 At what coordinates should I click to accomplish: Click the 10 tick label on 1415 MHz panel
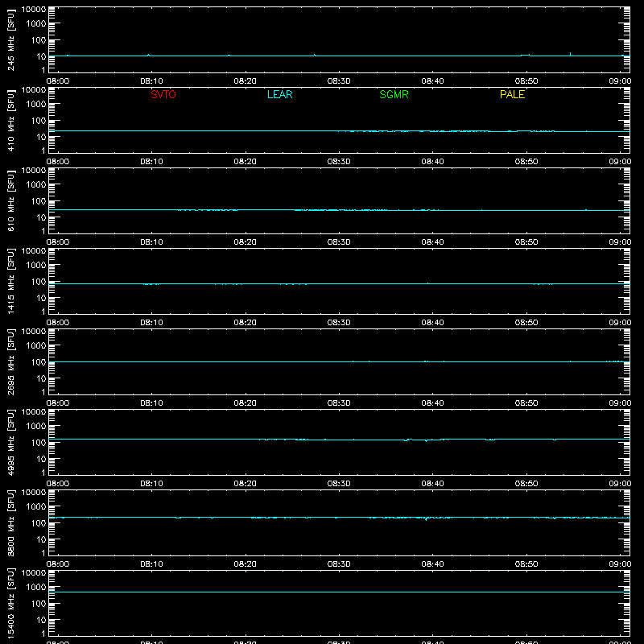pos(41,298)
